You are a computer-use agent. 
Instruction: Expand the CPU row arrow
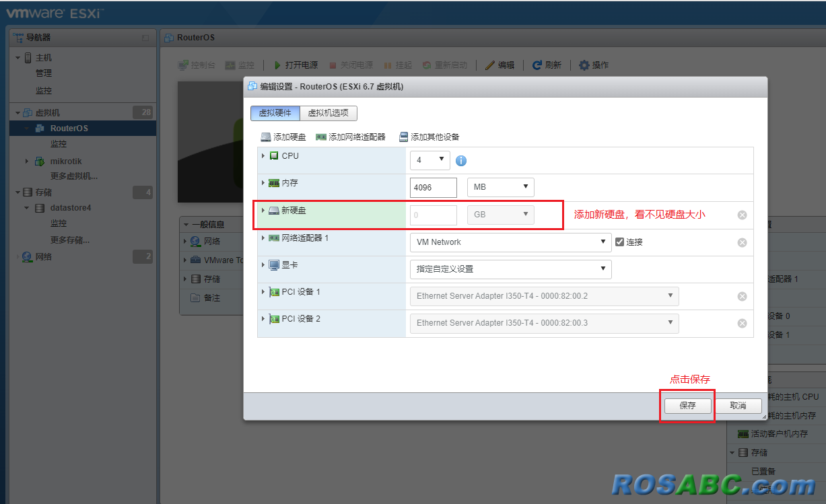point(263,155)
